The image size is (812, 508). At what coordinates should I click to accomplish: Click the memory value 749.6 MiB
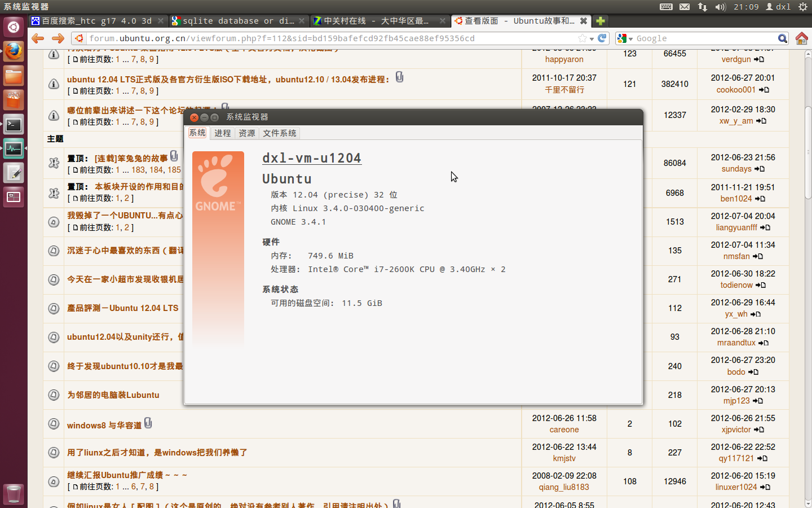click(x=330, y=256)
